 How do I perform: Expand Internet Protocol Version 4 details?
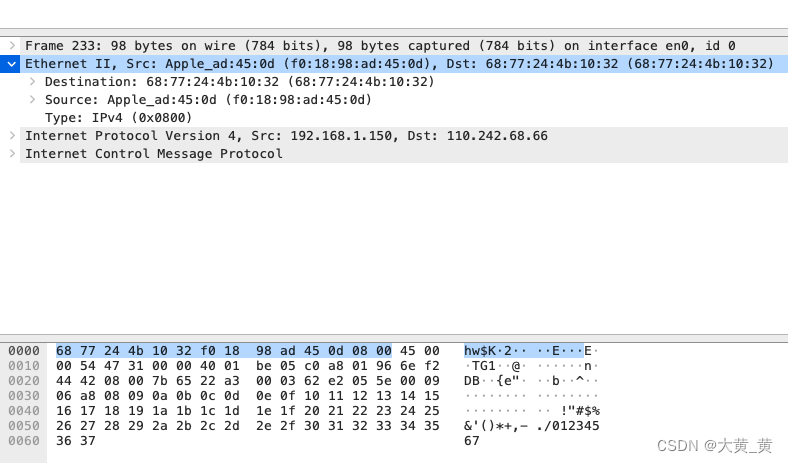tap(12, 136)
